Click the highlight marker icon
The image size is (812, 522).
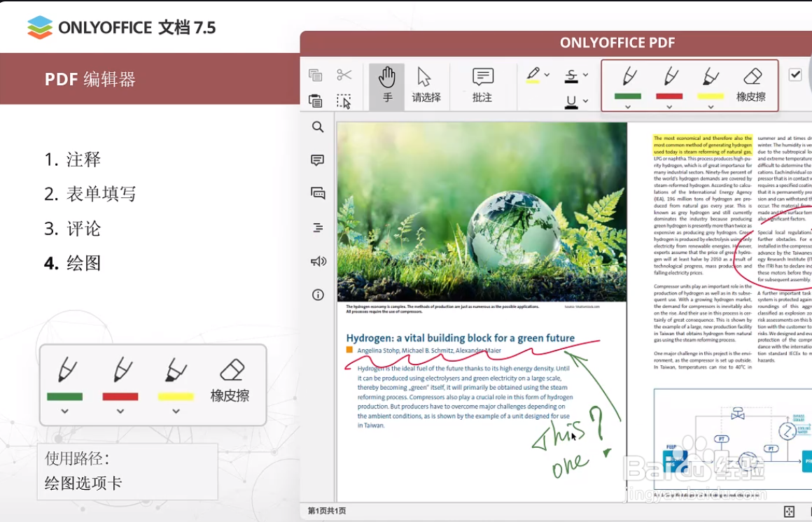coord(533,75)
